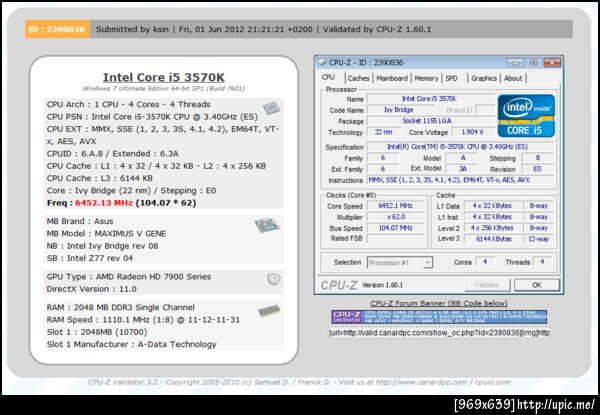The height and width of the screenshot is (415, 600).
Task: Click the MB Model : MAXIMUS V GENE line
Action: tap(106, 234)
